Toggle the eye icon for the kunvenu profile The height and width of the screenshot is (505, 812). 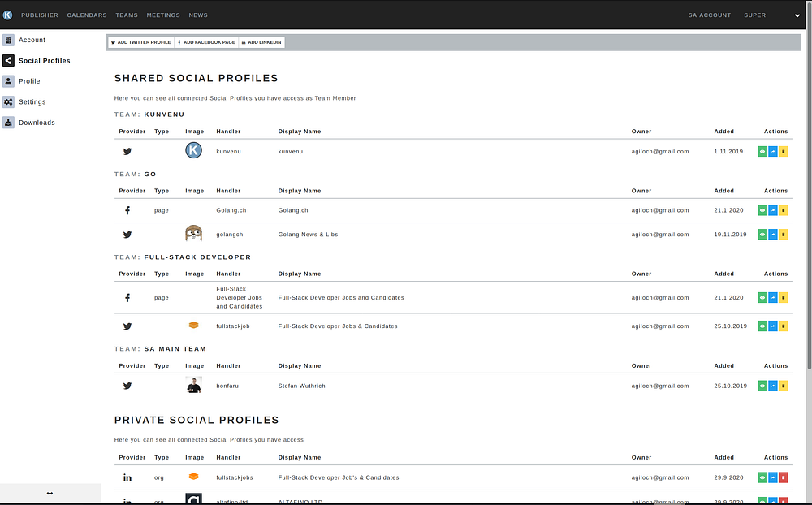pyautogui.click(x=762, y=152)
